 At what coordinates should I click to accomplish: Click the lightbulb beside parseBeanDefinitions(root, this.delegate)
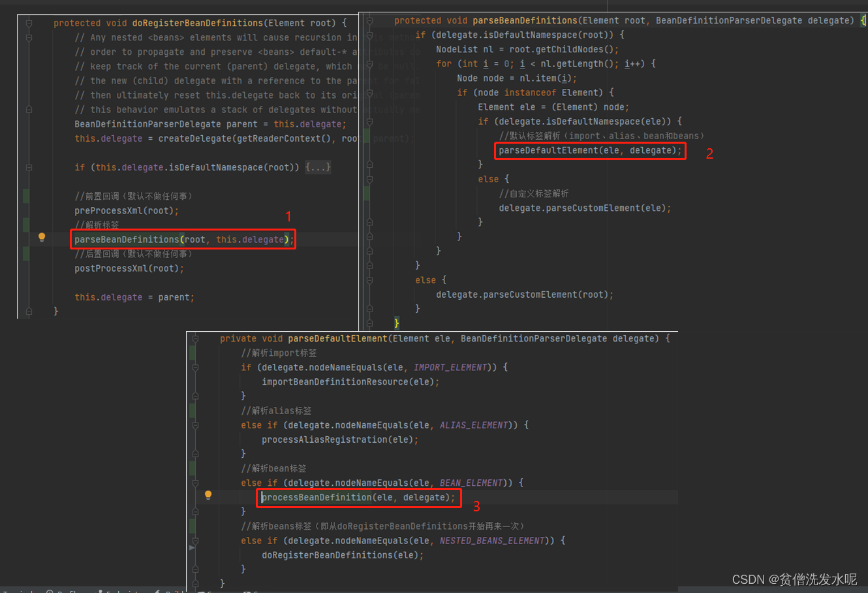tap(42, 238)
